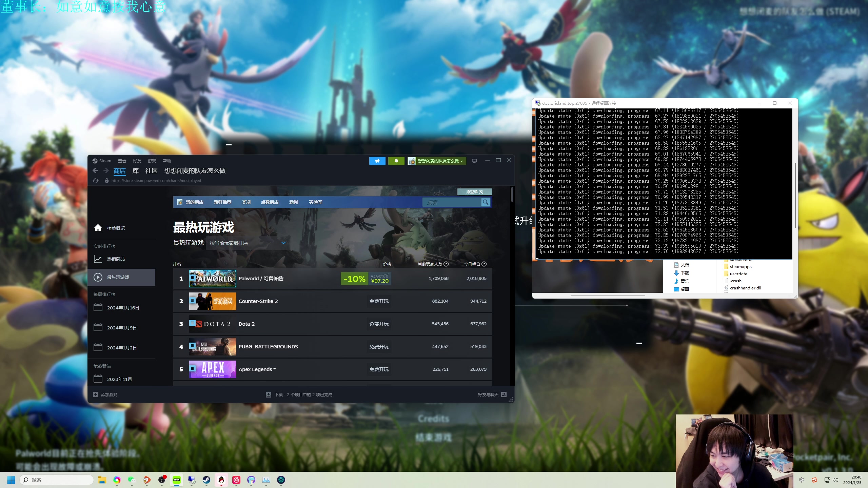Image resolution: width=868 pixels, height=488 pixels.
Task: Open 类别 in store navigation
Action: 246,202
